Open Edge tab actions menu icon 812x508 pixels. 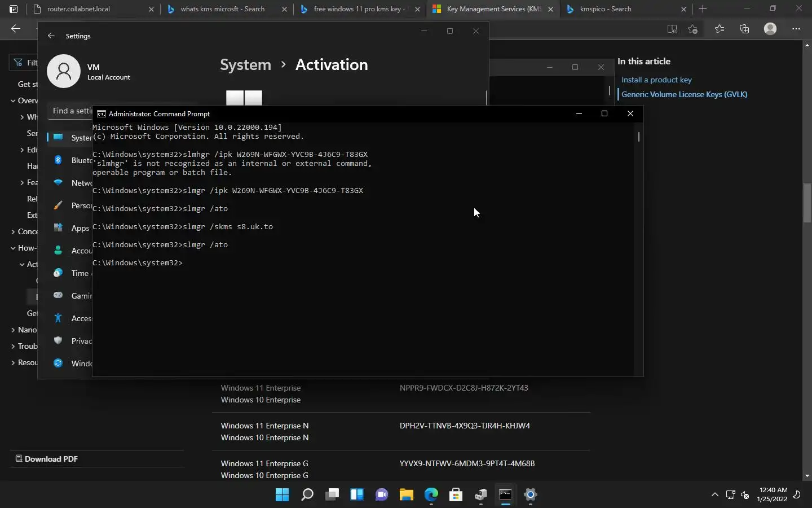pos(14,9)
